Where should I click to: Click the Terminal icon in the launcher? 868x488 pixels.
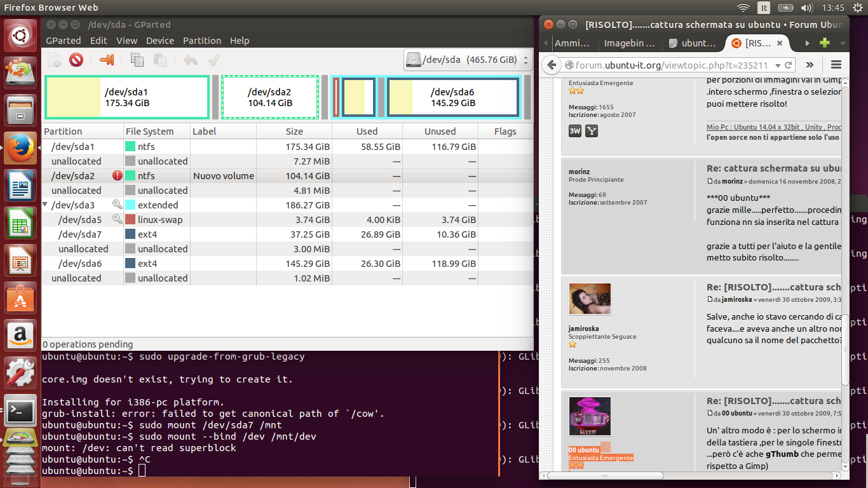(21, 410)
